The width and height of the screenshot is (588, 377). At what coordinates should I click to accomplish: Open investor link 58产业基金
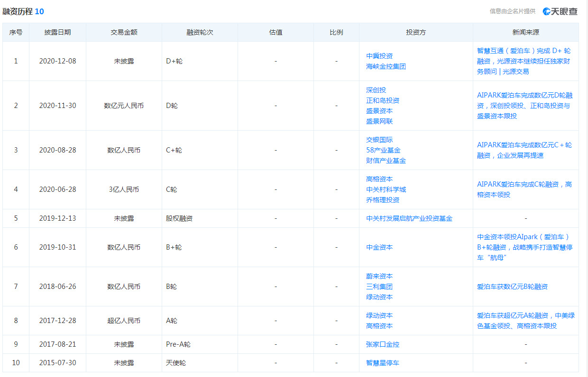pos(383,150)
